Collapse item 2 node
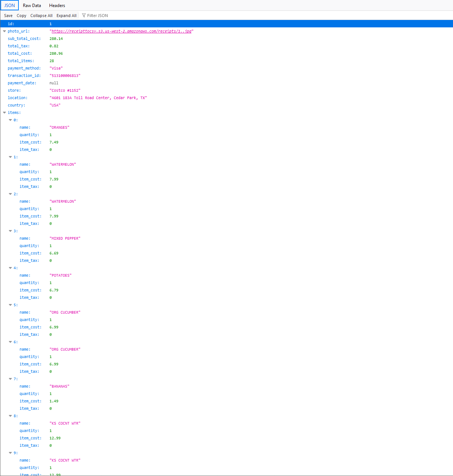 (x=10, y=194)
